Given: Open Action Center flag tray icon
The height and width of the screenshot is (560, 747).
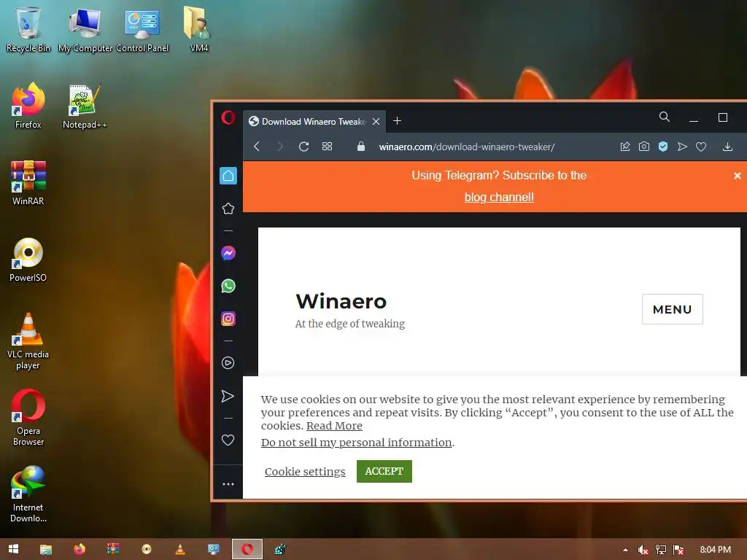Looking at the screenshot, I should pyautogui.click(x=678, y=550).
